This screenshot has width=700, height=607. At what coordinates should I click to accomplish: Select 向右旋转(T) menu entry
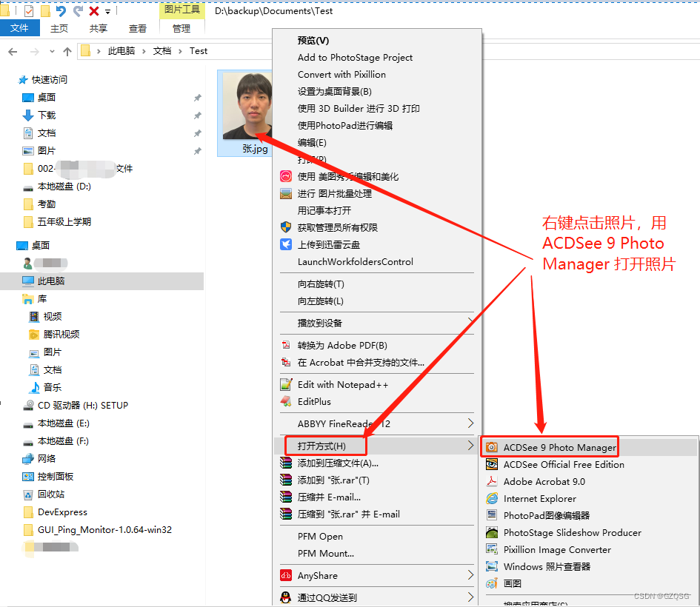(x=321, y=284)
